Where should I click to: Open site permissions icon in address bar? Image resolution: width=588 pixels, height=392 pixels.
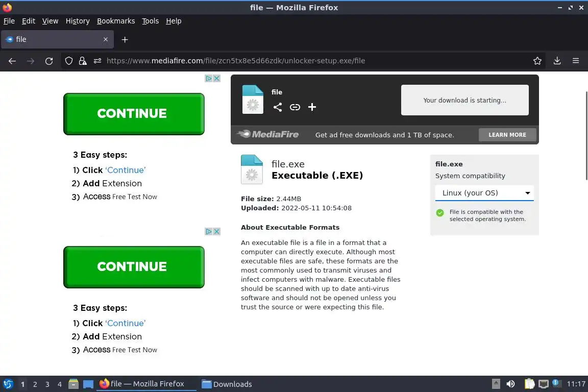(97, 61)
